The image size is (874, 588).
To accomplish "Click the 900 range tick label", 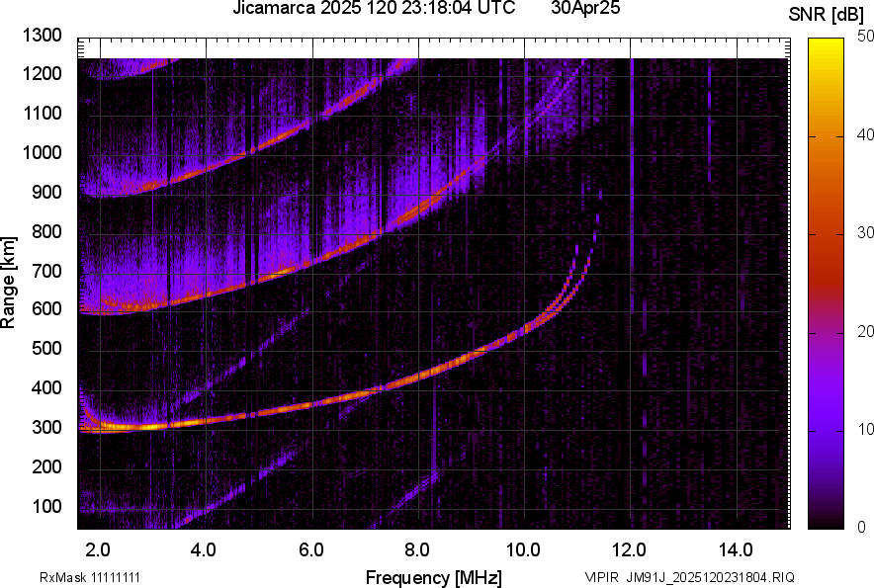I will [x=46, y=193].
